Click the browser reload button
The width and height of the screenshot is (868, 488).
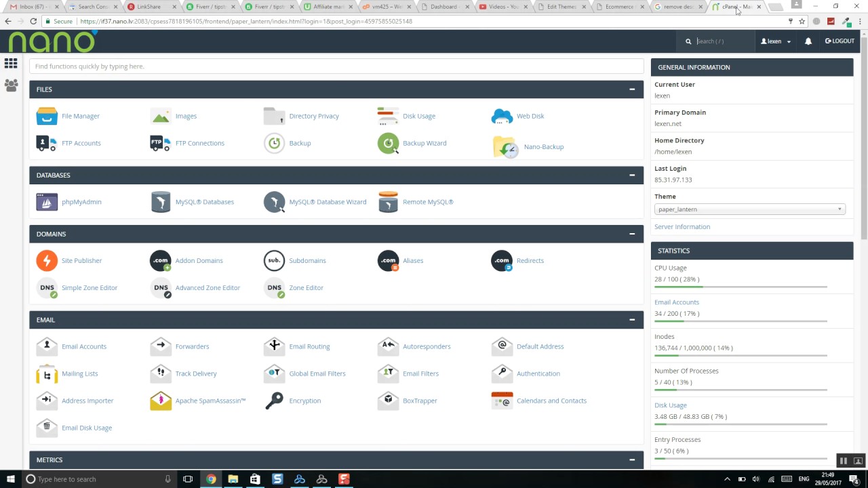tap(32, 21)
